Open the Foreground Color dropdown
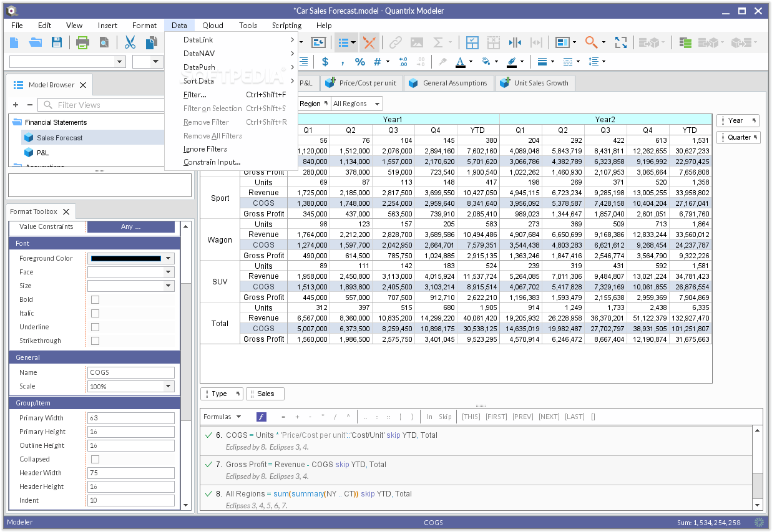Image resolution: width=772 pixels, height=532 pixels. 167,258
